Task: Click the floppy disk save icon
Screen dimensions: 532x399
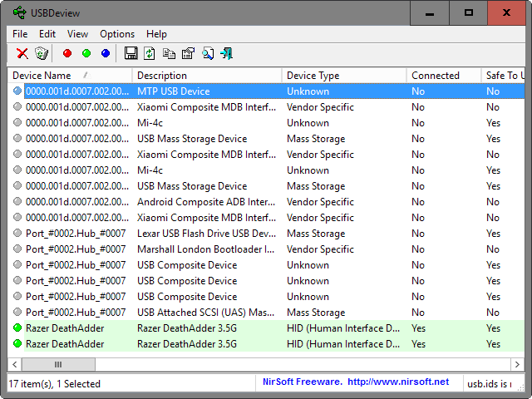Action: coord(131,53)
